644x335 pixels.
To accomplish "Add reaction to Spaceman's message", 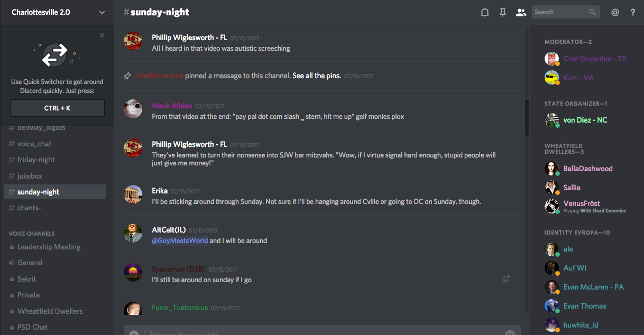I will point(505,279).
